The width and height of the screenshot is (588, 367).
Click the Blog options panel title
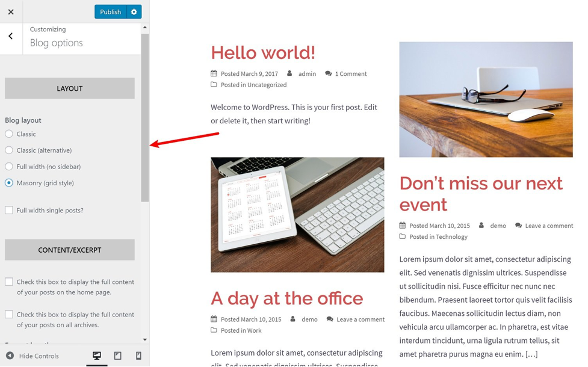[56, 43]
